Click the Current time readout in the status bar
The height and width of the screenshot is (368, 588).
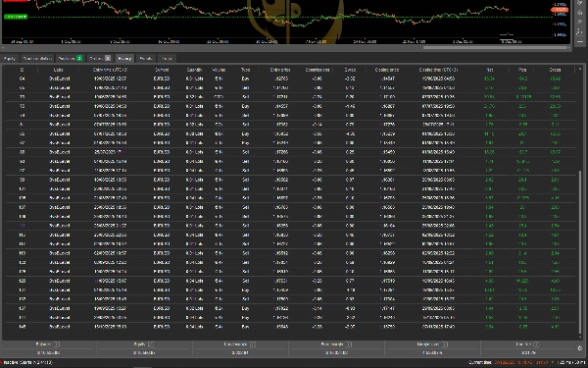pyautogui.click(x=510, y=363)
